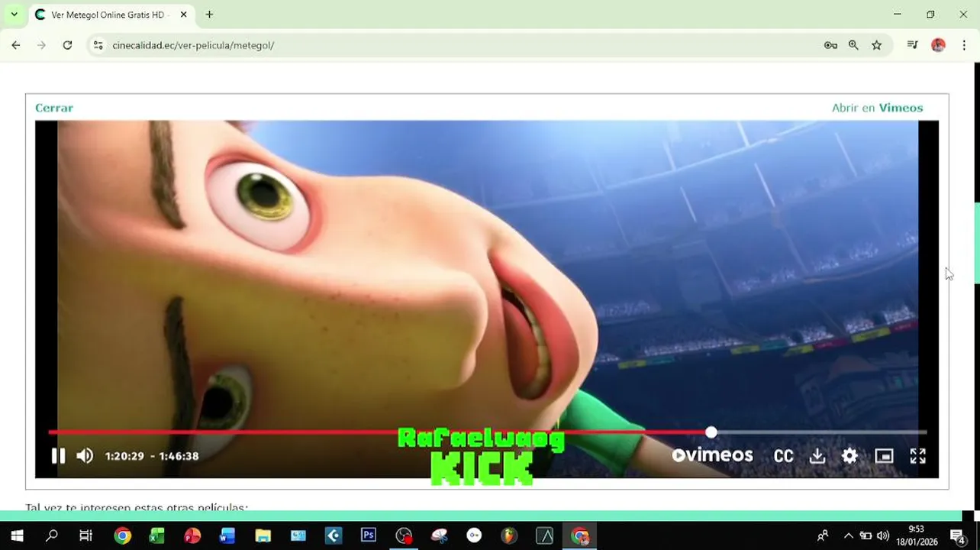Open a new browser tab
The image size is (980, 550).
click(209, 15)
